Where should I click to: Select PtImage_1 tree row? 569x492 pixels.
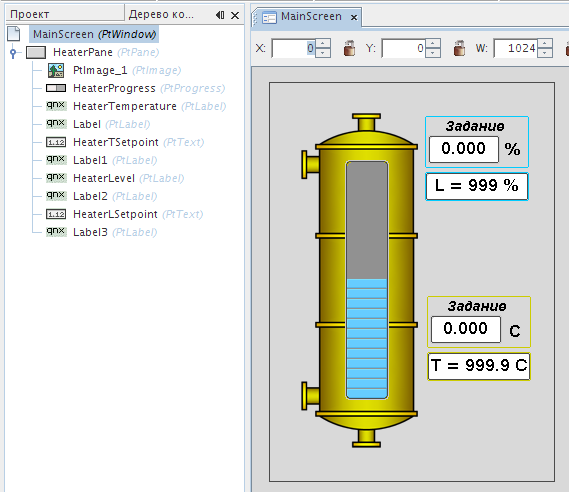pyautogui.click(x=127, y=70)
